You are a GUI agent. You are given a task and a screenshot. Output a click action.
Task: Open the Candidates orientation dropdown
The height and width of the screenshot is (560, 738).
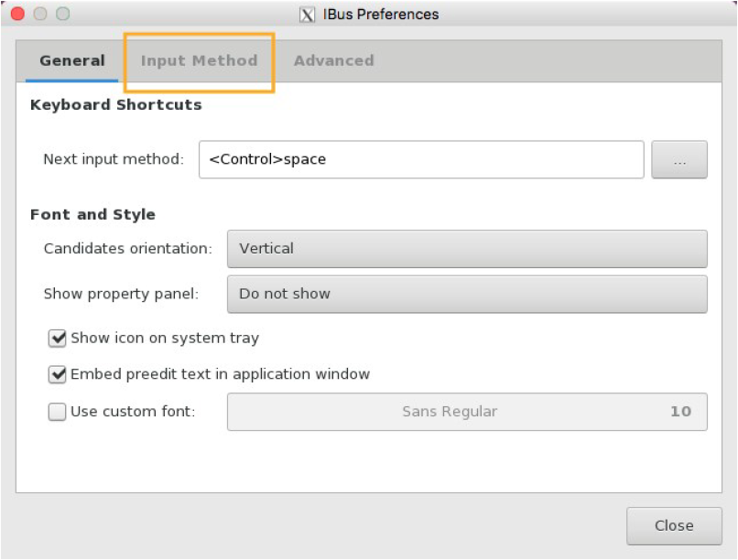tap(467, 248)
